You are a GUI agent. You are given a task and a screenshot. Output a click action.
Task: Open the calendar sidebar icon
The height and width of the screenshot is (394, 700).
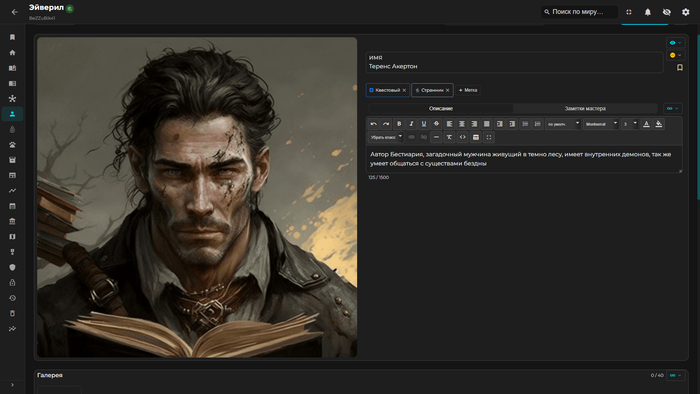(12, 206)
